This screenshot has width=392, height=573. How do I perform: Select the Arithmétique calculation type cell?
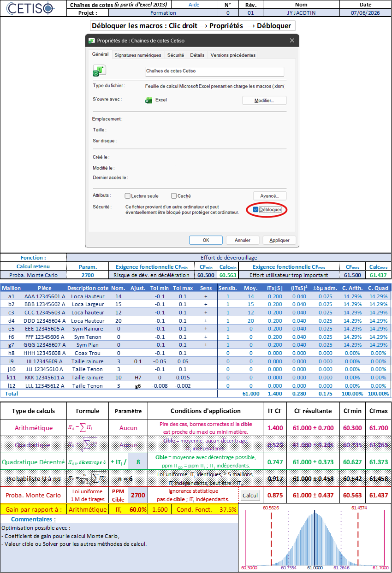(33, 428)
